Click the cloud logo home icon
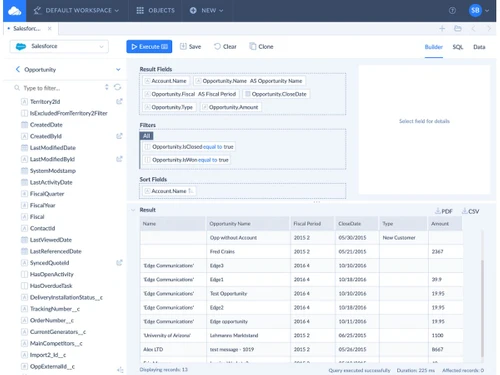Viewport: 500px width, 375px height. point(15,11)
